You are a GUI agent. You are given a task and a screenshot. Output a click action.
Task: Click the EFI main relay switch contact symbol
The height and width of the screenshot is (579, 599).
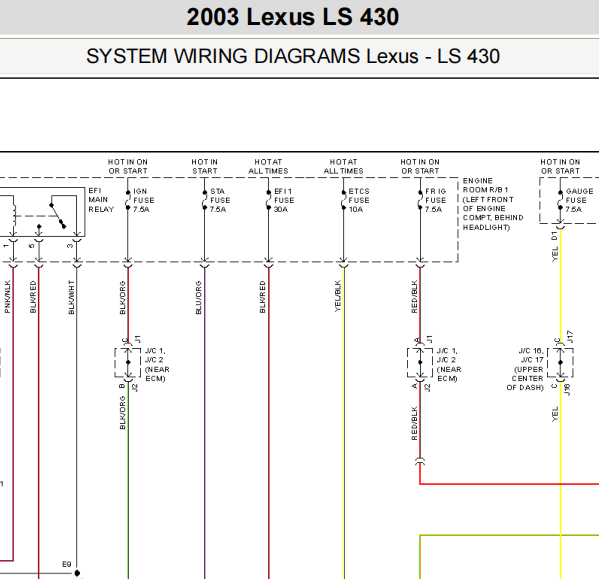(x=58, y=216)
